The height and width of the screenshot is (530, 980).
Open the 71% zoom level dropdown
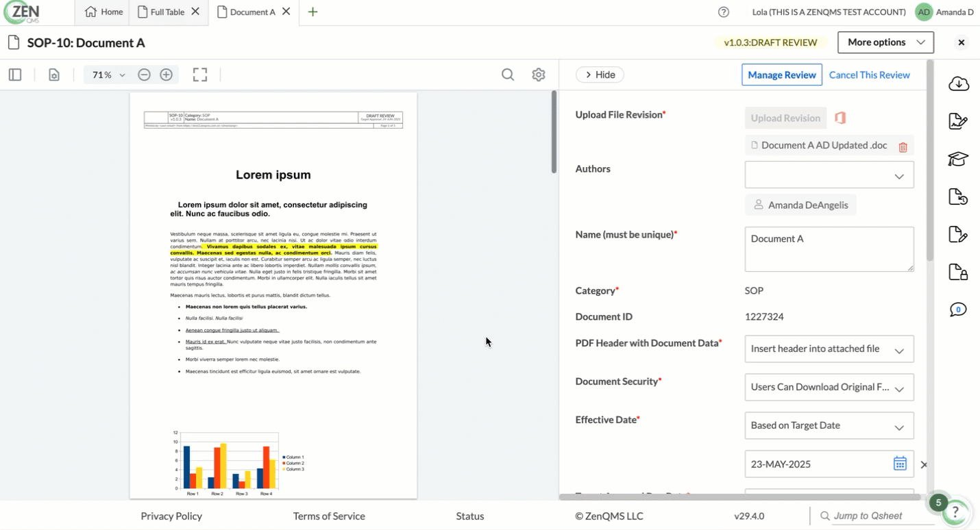[x=108, y=75]
